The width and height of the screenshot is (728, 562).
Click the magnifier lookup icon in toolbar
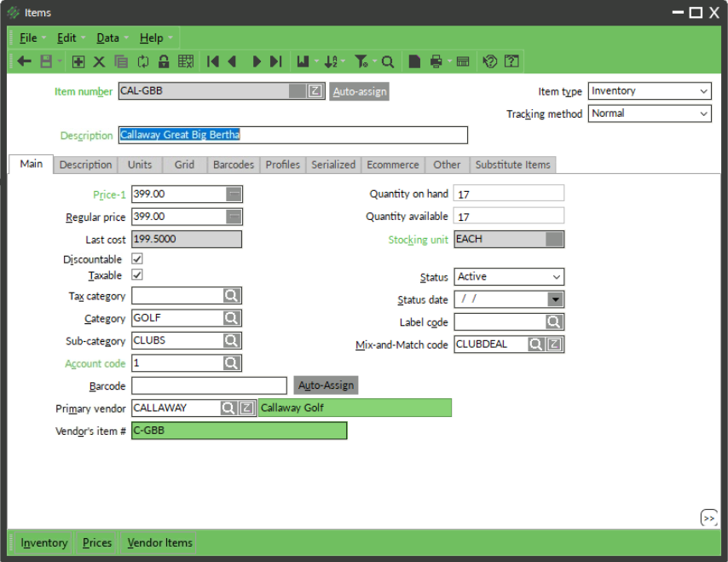(388, 61)
